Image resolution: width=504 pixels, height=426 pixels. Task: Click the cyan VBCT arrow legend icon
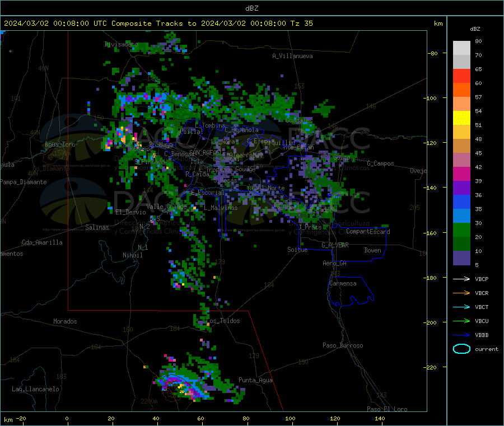click(461, 307)
